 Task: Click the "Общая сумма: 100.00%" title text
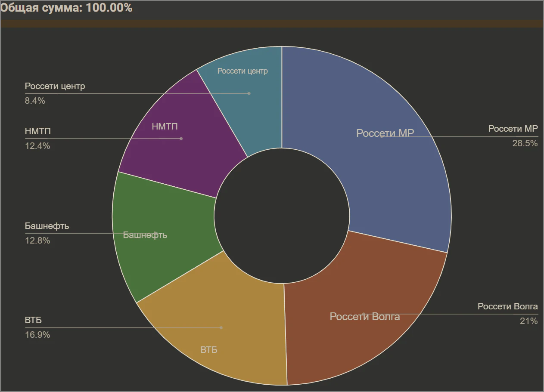point(66,8)
